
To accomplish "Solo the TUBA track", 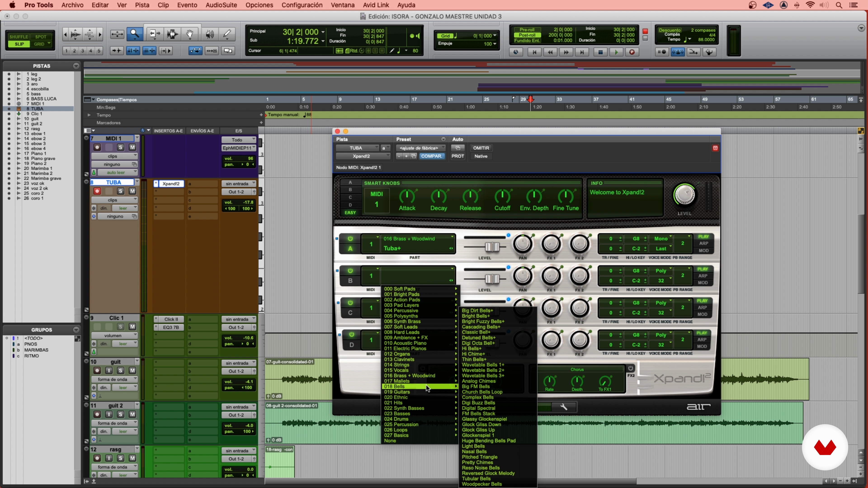I will [x=120, y=191].
